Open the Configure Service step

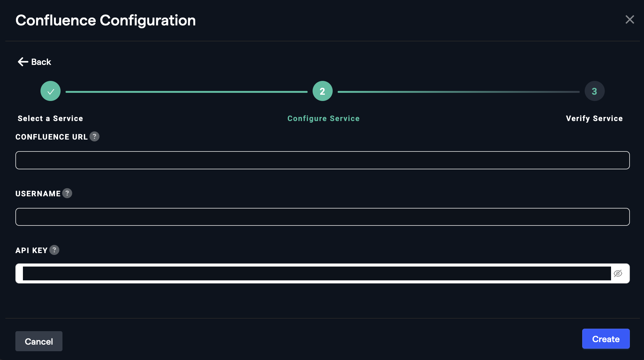click(x=324, y=118)
